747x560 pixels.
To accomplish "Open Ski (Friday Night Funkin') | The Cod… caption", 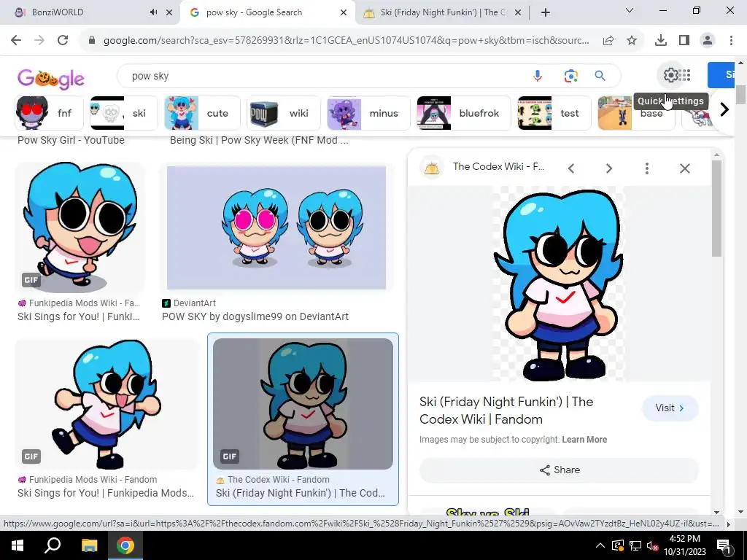I will coord(300,493).
